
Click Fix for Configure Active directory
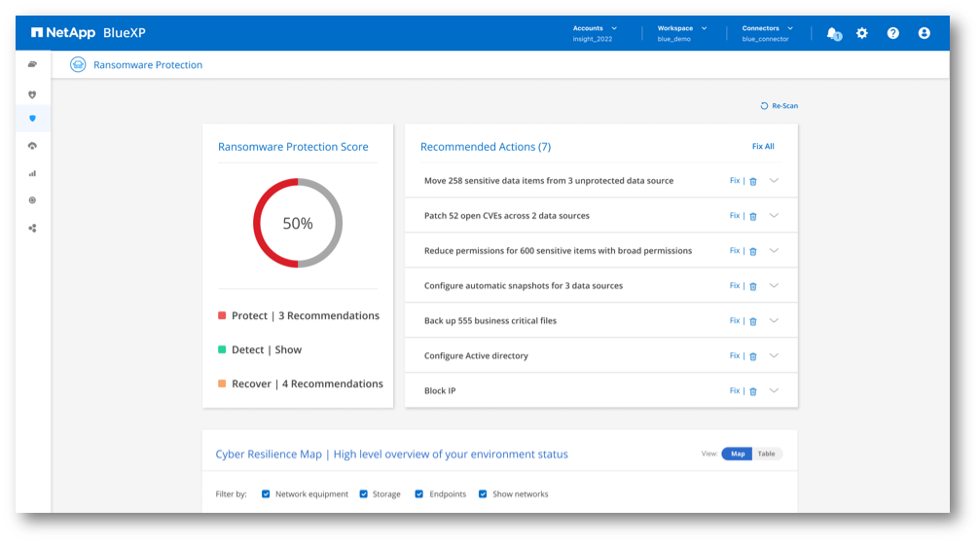(x=735, y=355)
